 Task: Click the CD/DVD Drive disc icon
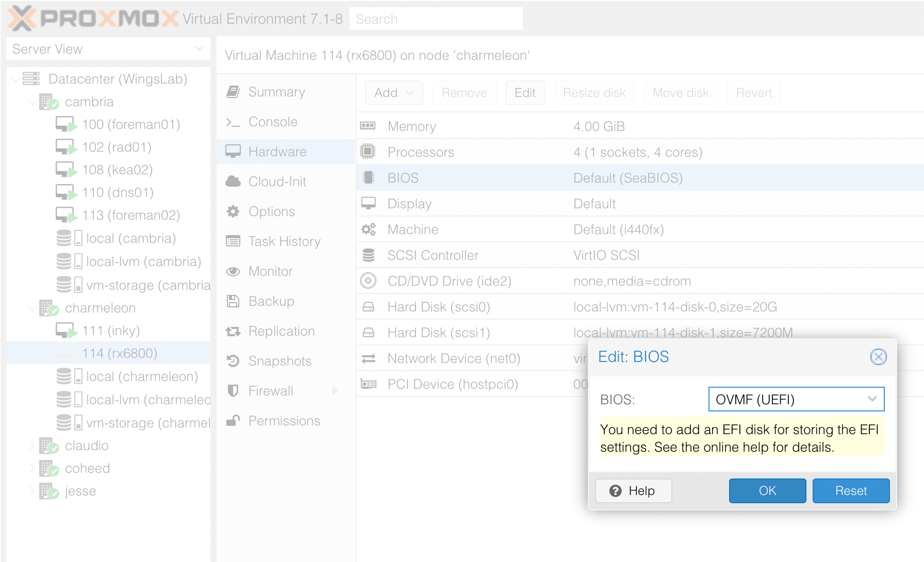368,280
